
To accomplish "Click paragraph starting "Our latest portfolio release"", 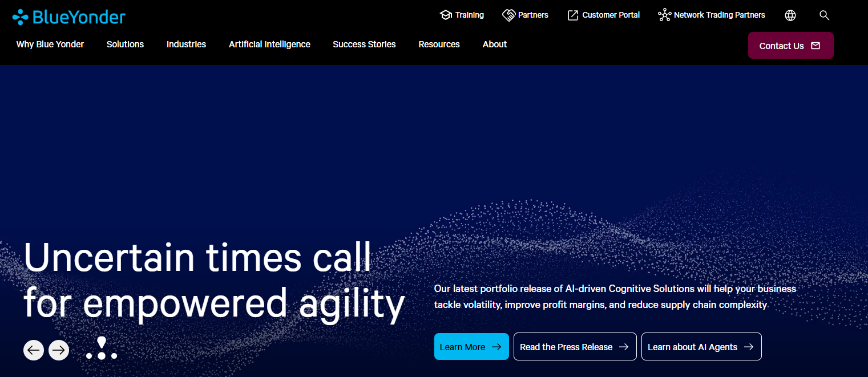I will coord(615,297).
